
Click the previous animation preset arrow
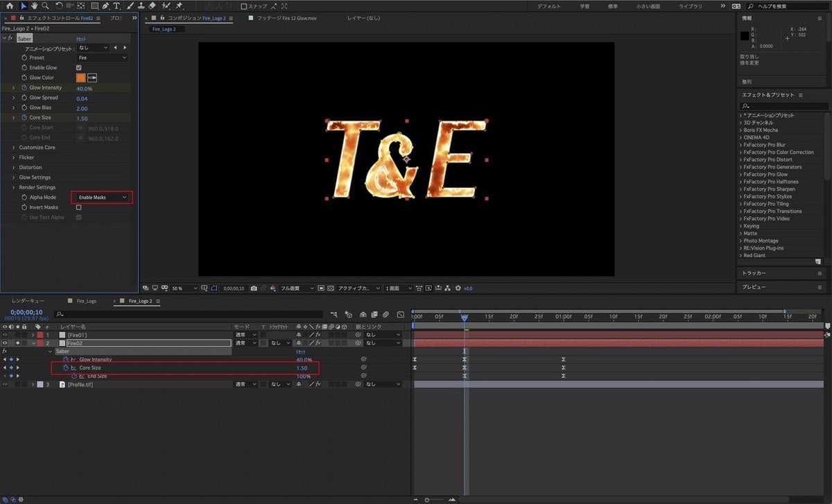115,48
